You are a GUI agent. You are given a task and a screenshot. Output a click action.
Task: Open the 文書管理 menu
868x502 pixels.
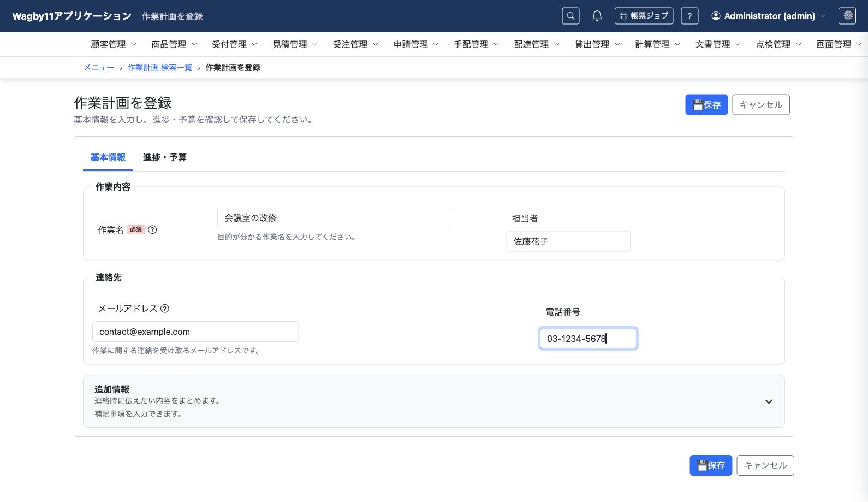718,44
